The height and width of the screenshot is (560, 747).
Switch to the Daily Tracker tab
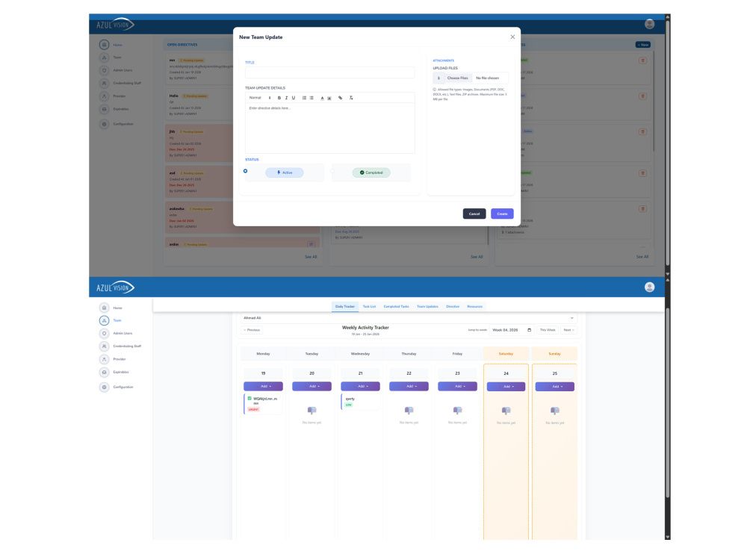click(345, 307)
